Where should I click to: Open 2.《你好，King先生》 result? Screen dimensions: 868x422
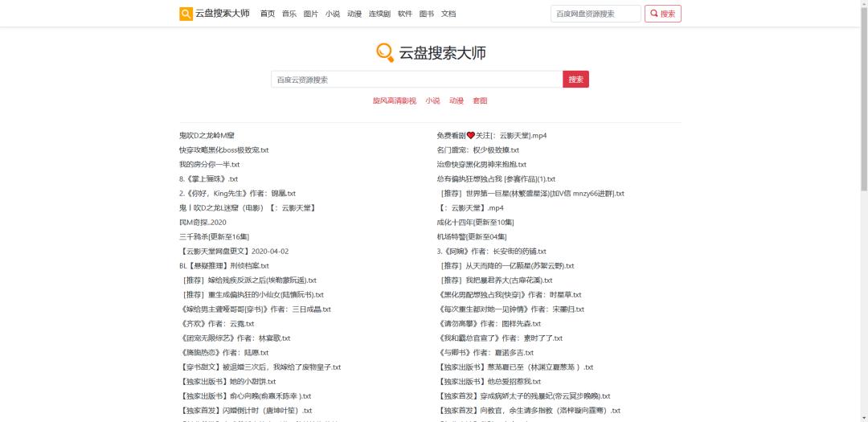click(237, 193)
